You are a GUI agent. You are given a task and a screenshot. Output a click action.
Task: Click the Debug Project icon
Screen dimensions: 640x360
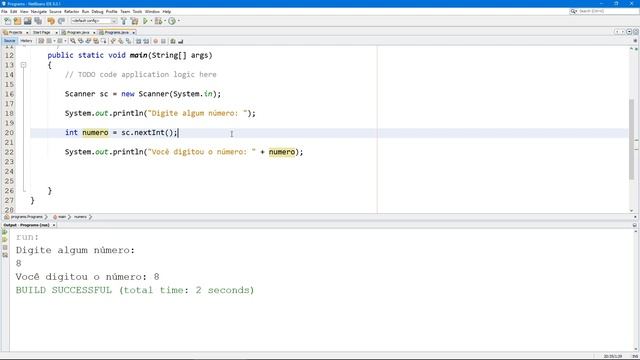coord(158,21)
